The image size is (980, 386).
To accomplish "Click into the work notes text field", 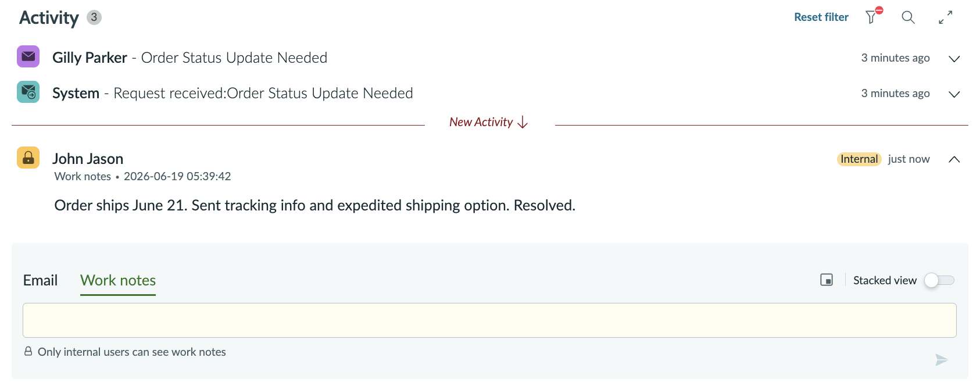I will coord(489,320).
